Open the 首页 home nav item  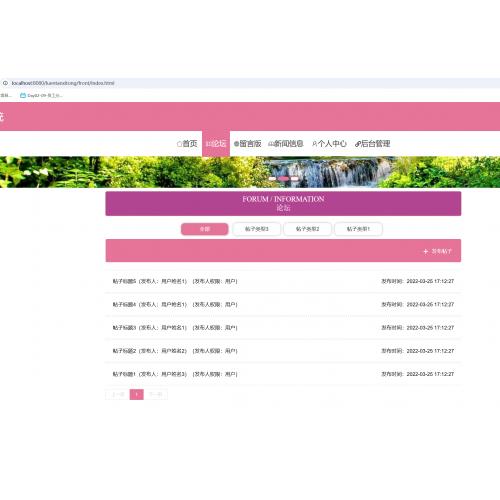click(187, 144)
